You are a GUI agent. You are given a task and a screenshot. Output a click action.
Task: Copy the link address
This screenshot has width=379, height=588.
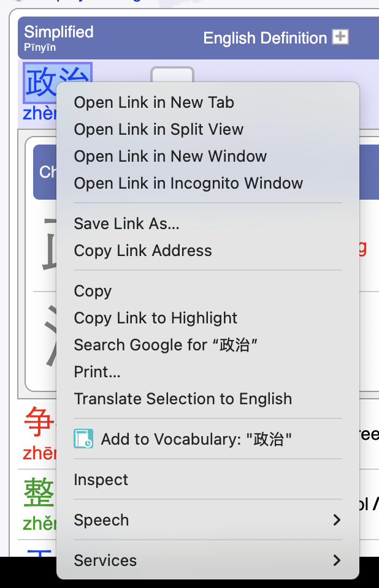(143, 251)
